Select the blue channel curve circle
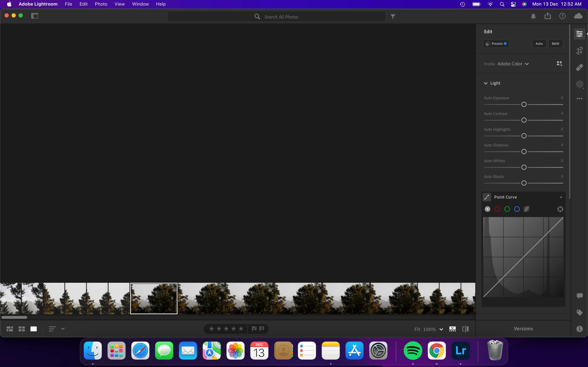 (517, 209)
